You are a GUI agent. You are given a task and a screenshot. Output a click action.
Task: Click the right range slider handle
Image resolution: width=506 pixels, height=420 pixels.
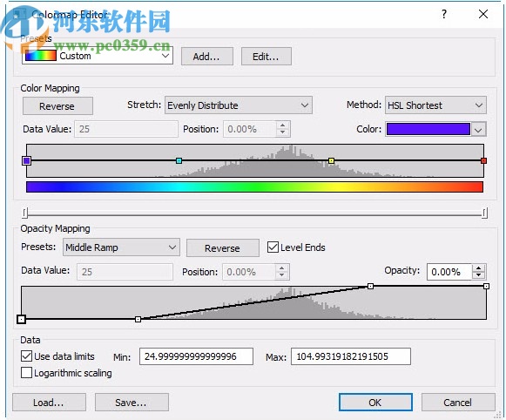[485, 213]
